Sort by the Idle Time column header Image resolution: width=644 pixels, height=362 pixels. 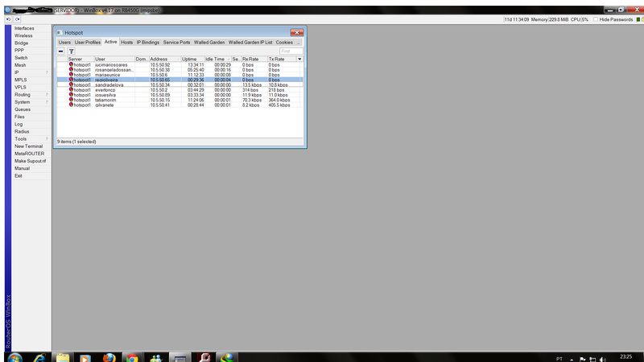point(217,59)
